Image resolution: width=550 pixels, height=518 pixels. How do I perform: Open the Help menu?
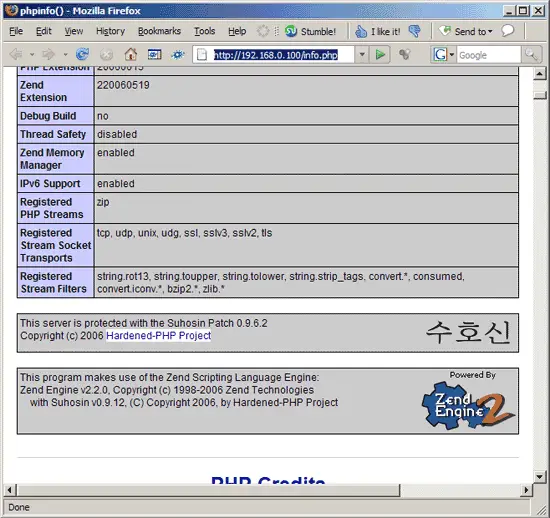[x=237, y=31]
